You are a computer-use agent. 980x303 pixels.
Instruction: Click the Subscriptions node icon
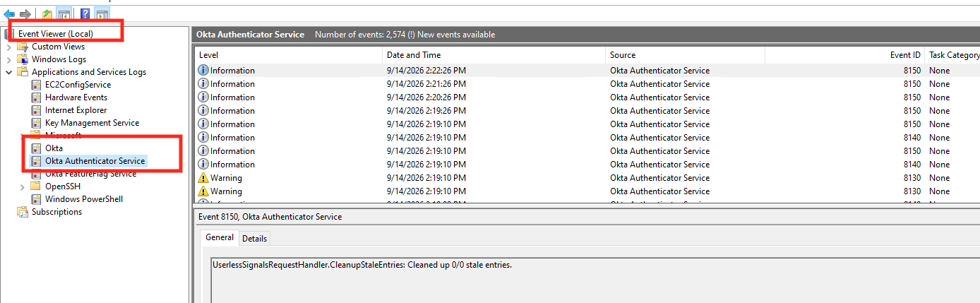[x=23, y=212]
